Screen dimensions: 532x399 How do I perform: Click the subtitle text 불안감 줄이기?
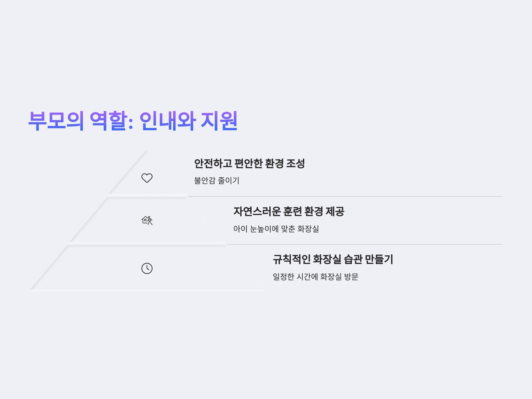click(217, 180)
